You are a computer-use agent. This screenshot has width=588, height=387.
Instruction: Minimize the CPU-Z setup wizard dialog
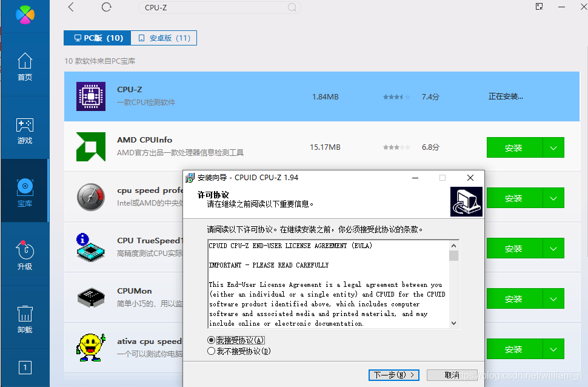415,178
